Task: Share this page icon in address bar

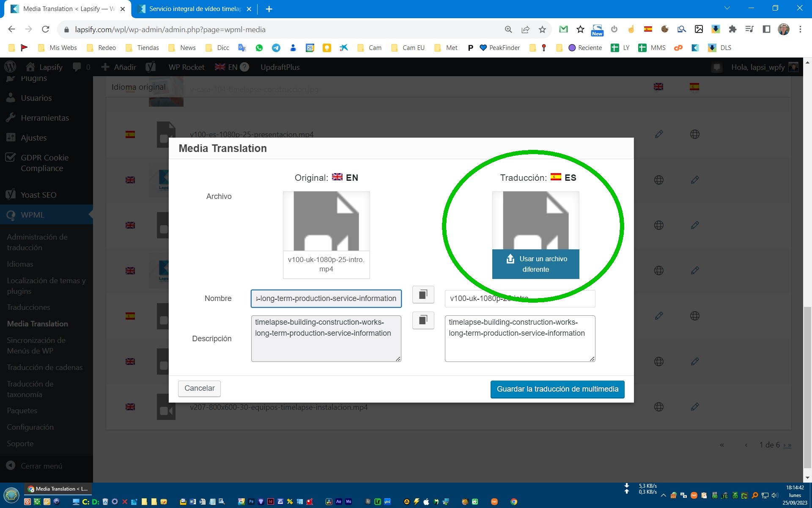Action: (x=525, y=29)
